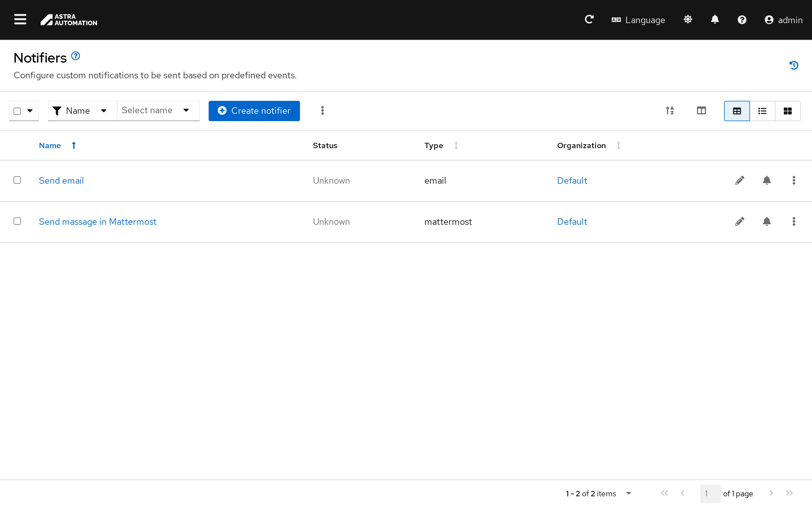Open the Send massage in Mattermost link
Screen dimensions: 812x507
click(97, 222)
